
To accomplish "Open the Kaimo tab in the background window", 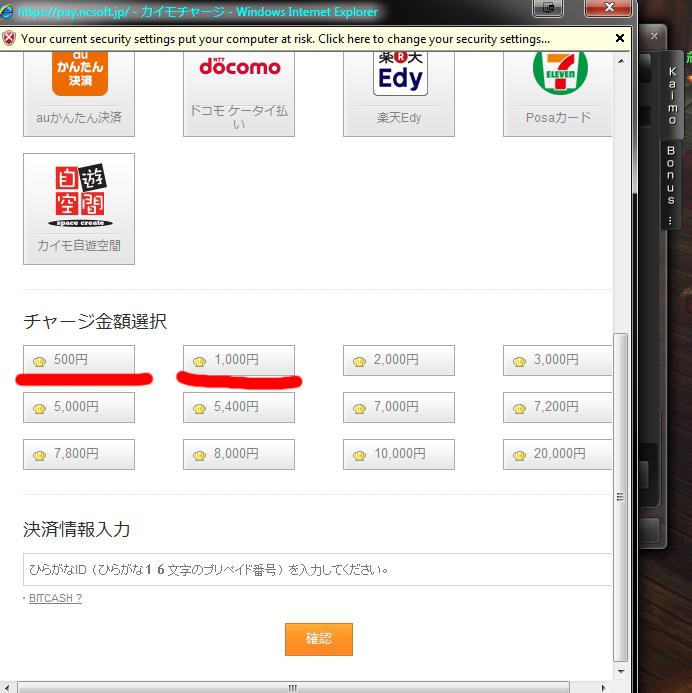I will (x=672, y=95).
